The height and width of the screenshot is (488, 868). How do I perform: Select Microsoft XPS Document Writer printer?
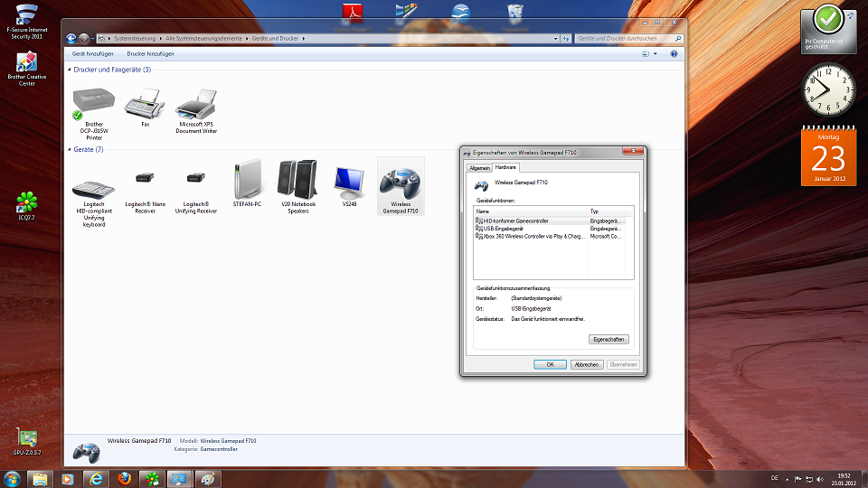[x=196, y=110]
